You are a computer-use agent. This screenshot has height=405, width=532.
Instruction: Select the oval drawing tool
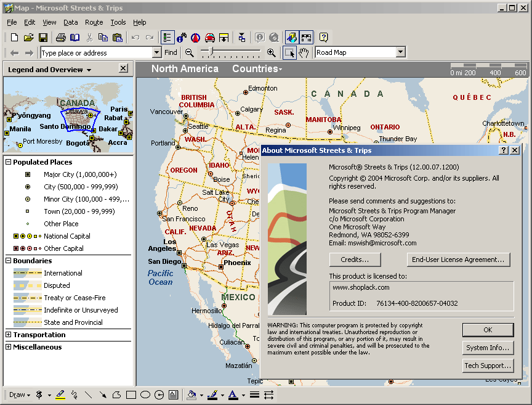point(145,395)
